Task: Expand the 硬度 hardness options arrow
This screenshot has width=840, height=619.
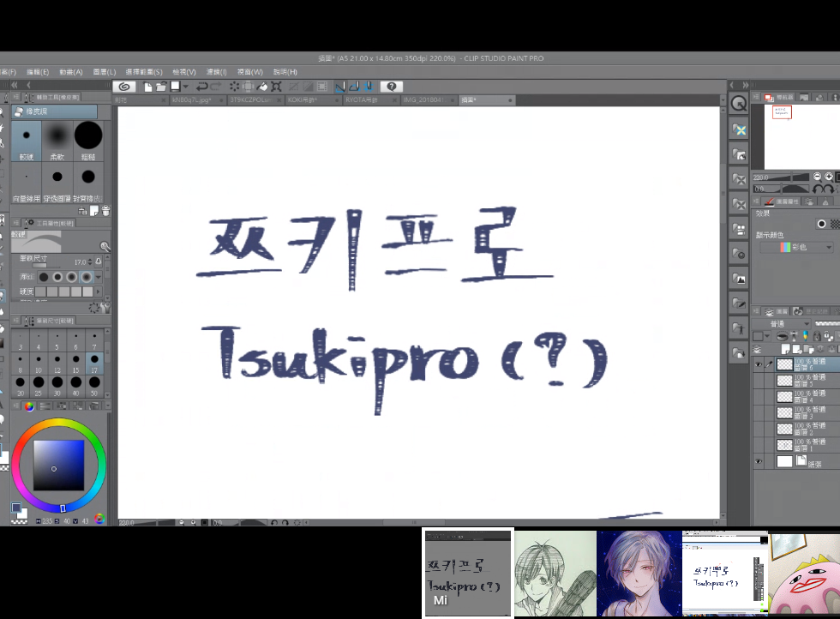Action: [99, 291]
